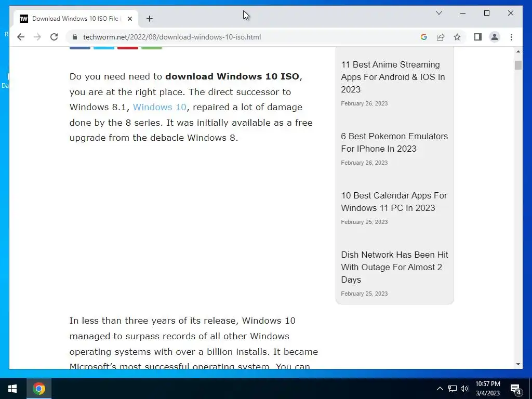Click the date 'February 26, 2023' under the Anime article
Screen dimensions: 532x399
pyautogui.click(x=364, y=103)
